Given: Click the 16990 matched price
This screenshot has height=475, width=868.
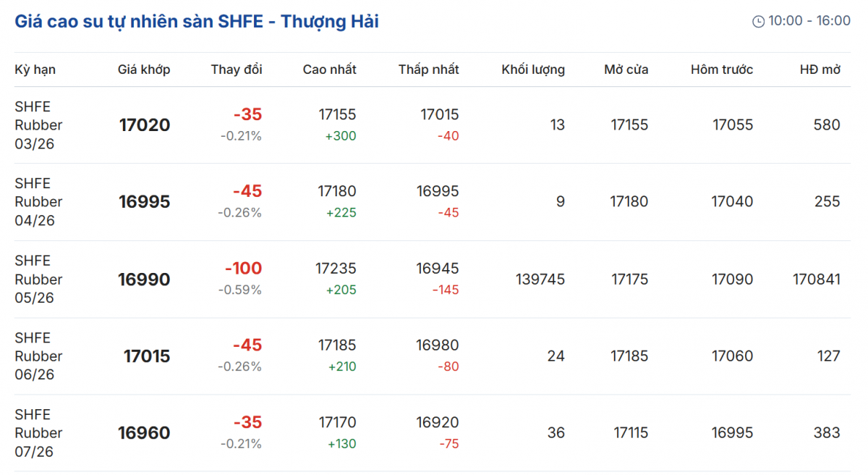Looking at the screenshot, I should tap(145, 279).
